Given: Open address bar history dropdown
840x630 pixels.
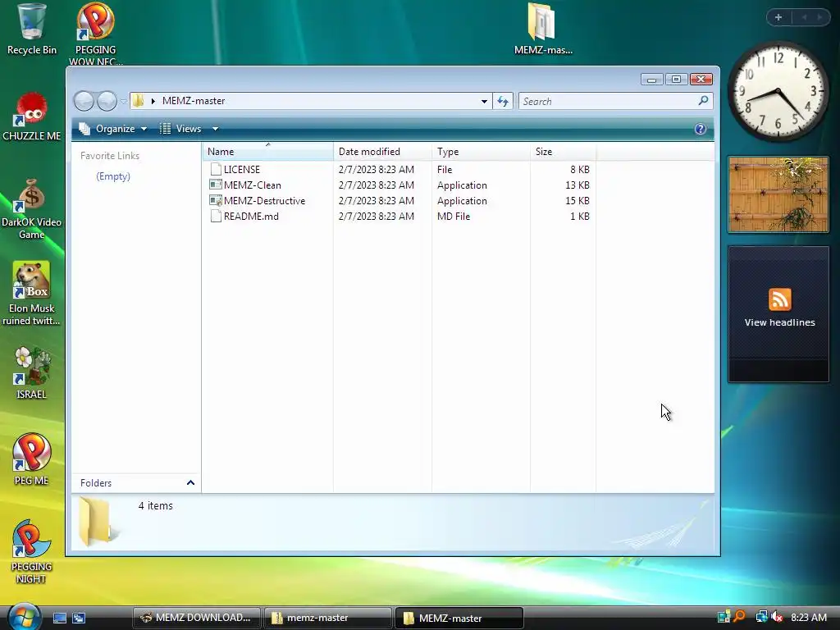Looking at the screenshot, I should [x=484, y=101].
